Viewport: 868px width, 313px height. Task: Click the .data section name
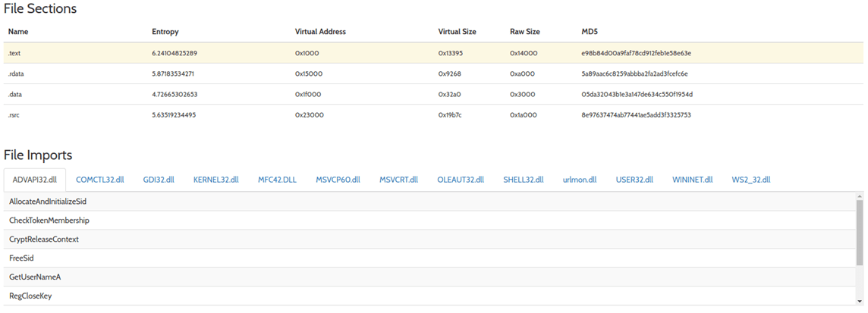tap(15, 95)
